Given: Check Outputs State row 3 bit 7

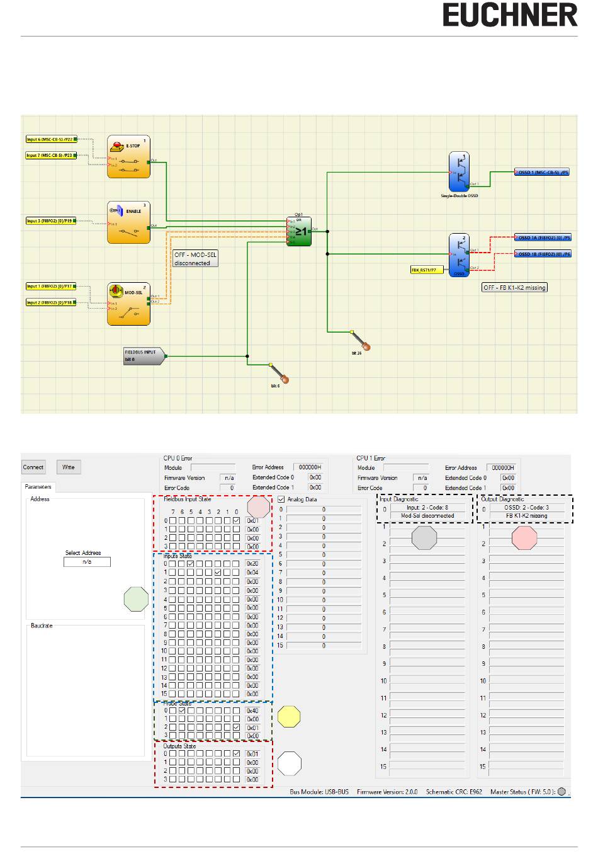Looking at the screenshot, I should pyautogui.click(x=172, y=779).
